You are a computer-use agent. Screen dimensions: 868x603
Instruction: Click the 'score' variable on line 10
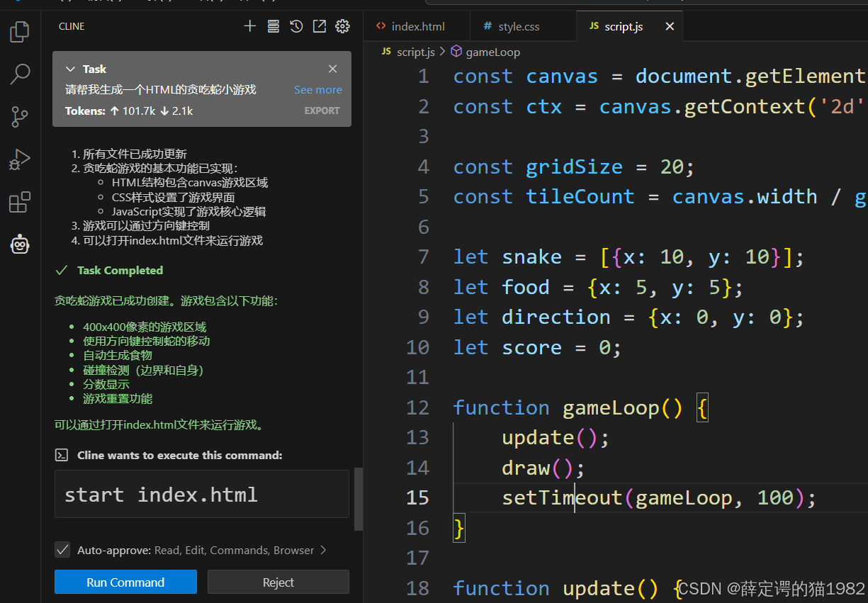(x=531, y=347)
